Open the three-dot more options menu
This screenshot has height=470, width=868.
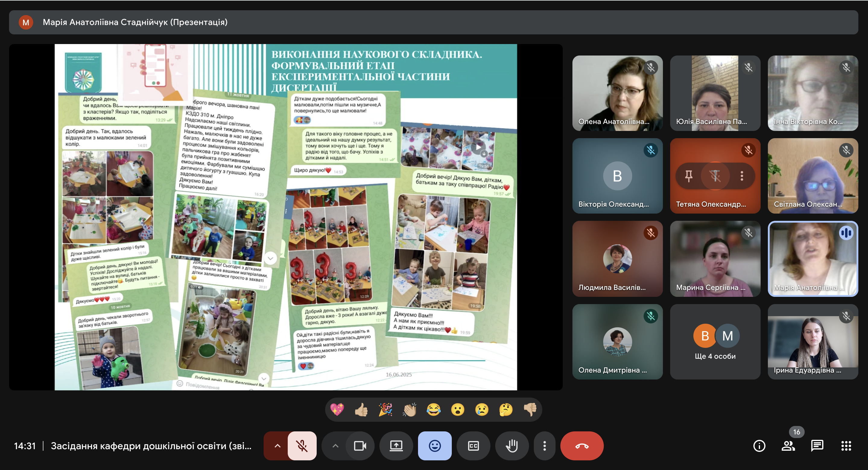(x=544, y=446)
